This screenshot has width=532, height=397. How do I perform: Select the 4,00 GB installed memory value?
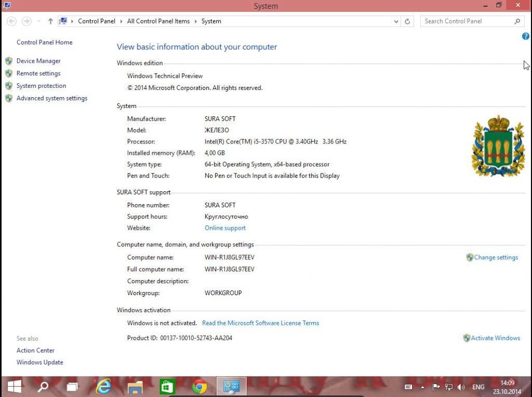[x=215, y=153]
